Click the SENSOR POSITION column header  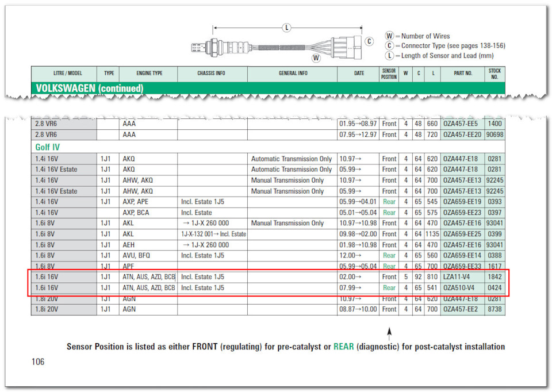(x=389, y=74)
